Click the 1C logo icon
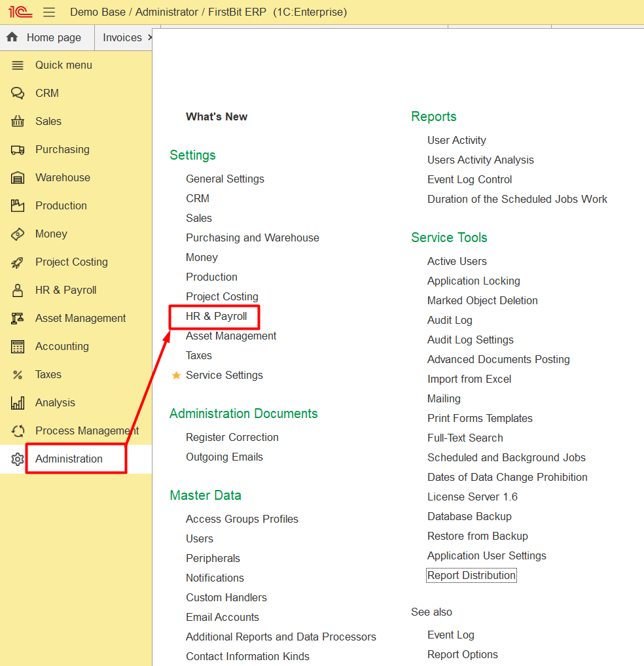 (20, 12)
